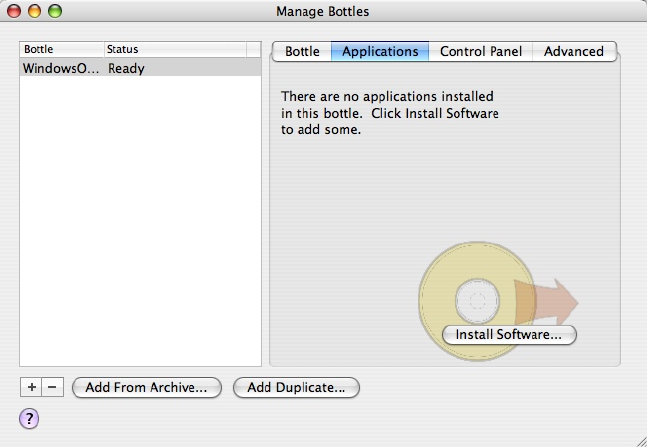The image size is (648, 448).
Task: Select the Applications tab
Action: [380, 51]
